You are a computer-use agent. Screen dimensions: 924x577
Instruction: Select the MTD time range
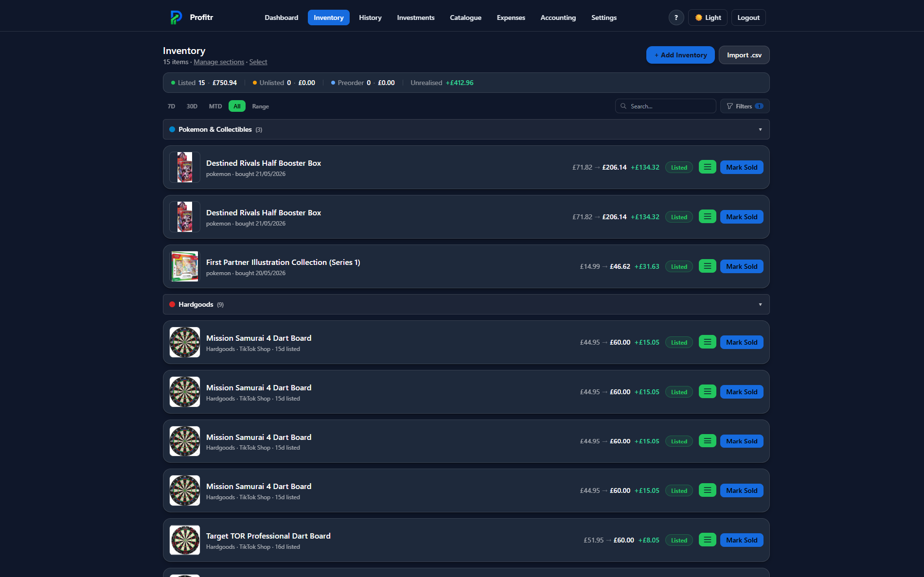point(215,106)
